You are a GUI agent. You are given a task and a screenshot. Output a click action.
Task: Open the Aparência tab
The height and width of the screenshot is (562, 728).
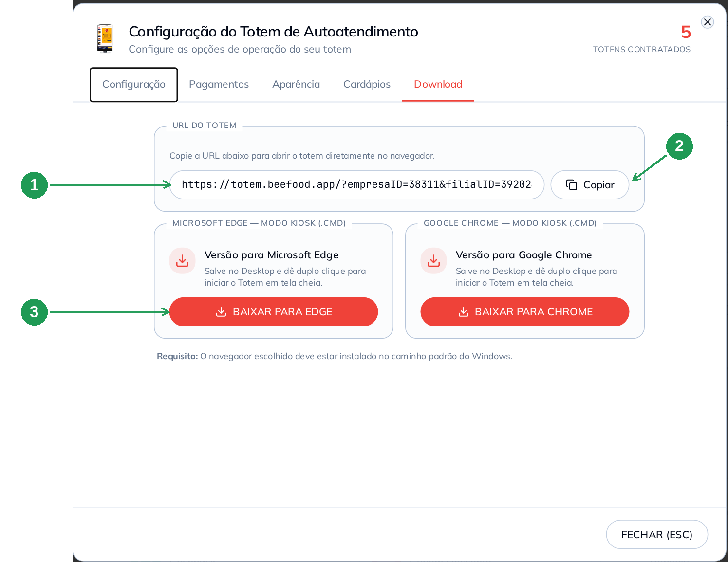tap(296, 85)
